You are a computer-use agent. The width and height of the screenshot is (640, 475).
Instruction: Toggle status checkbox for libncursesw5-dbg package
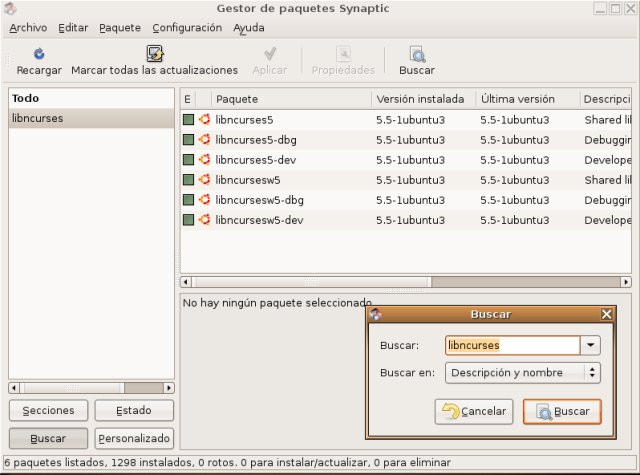coord(188,200)
